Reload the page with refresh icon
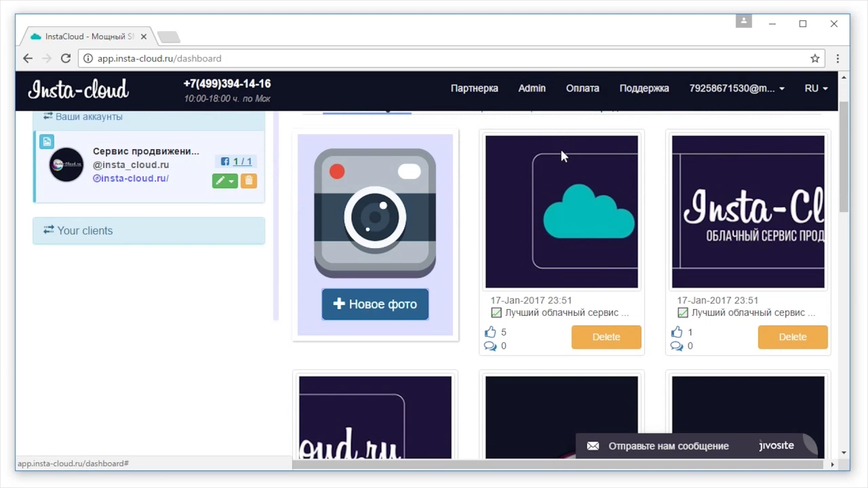Viewport: 868px width, 488px height. 66,58
